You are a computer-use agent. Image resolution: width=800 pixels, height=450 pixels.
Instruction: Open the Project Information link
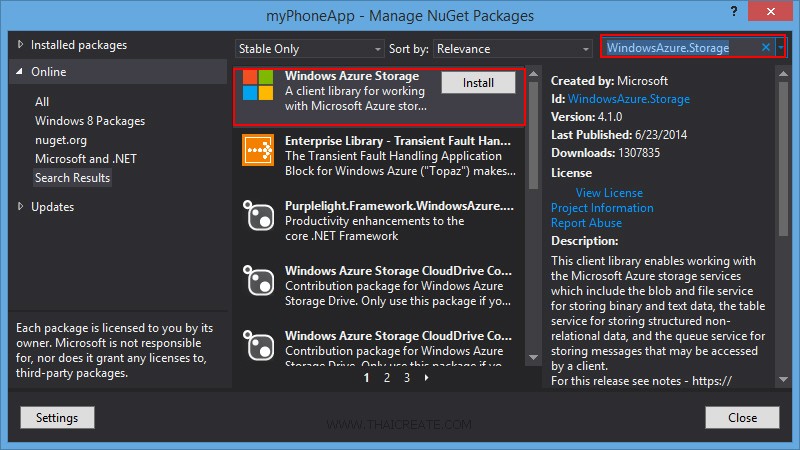click(602, 208)
